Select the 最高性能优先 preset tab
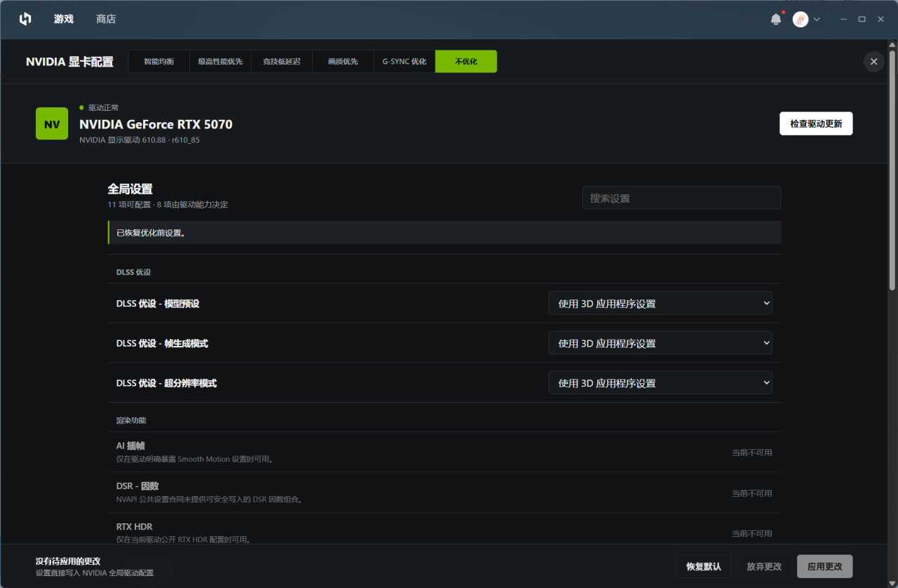The width and height of the screenshot is (898, 588). [220, 62]
